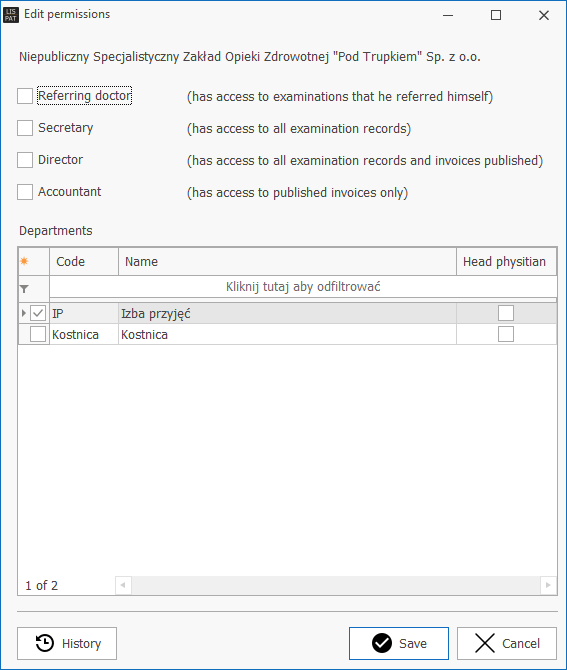The image size is (567, 670).
Task: Click the LIS PAT app icon in title bar
Action: click(x=11, y=15)
